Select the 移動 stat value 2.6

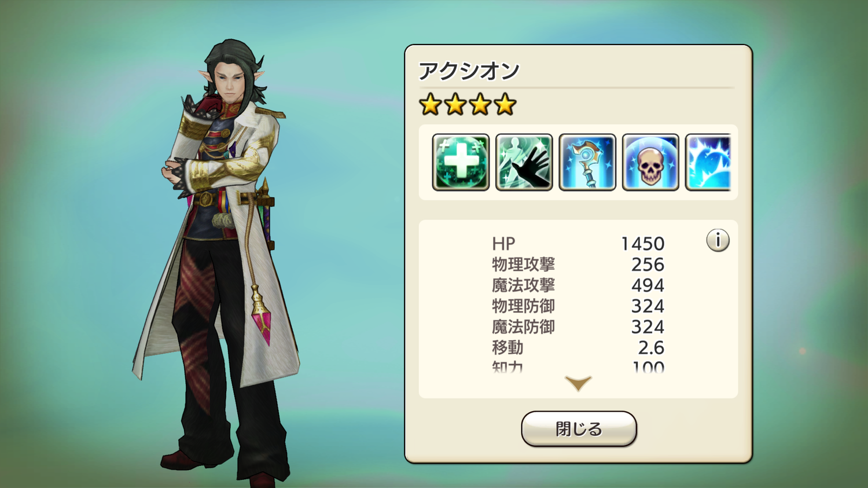click(x=651, y=348)
